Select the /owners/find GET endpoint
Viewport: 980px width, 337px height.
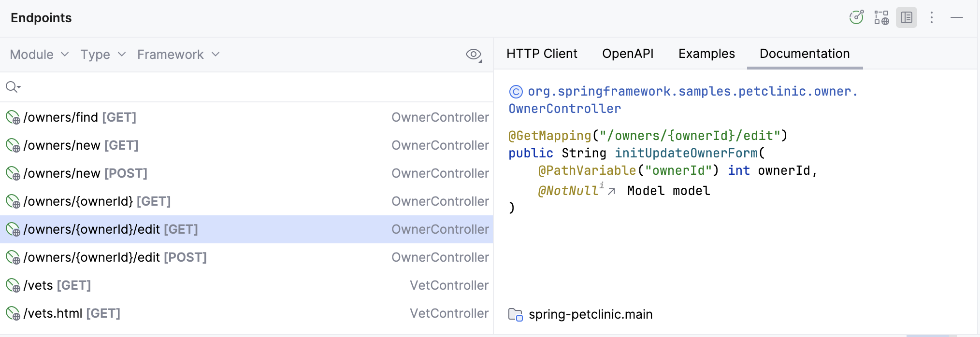click(80, 117)
